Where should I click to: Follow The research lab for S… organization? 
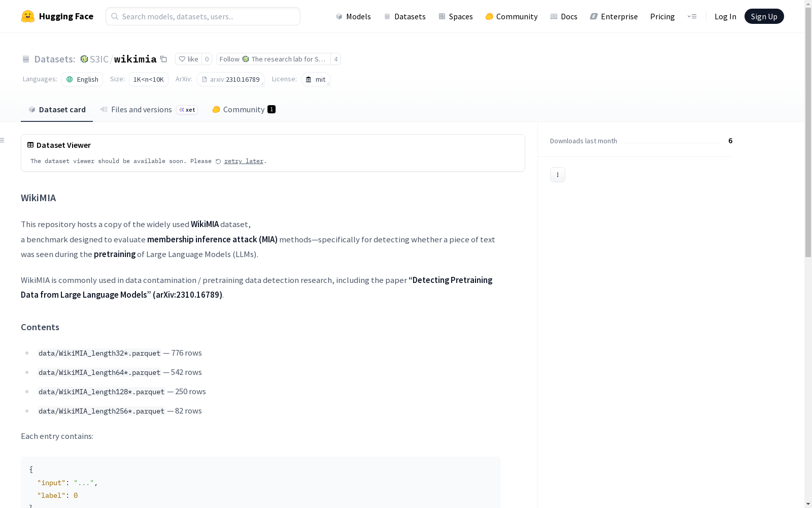click(273, 59)
